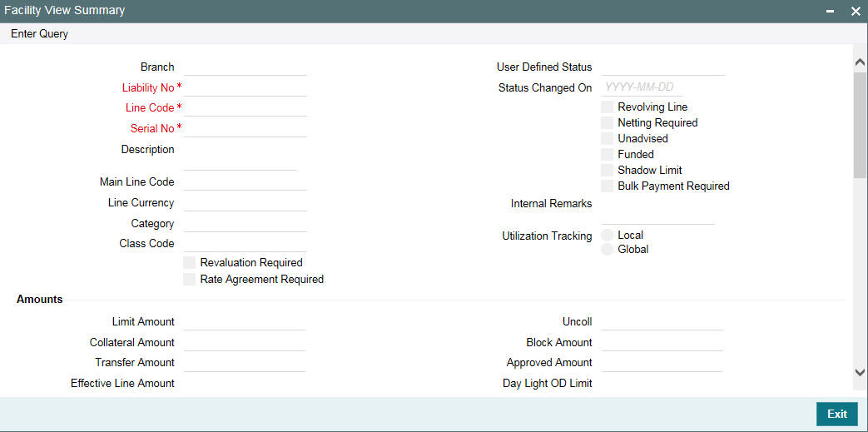The width and height of the screenshot is (868, 432).
Task: Focus the Line Code field
Action: coord(246,108)
